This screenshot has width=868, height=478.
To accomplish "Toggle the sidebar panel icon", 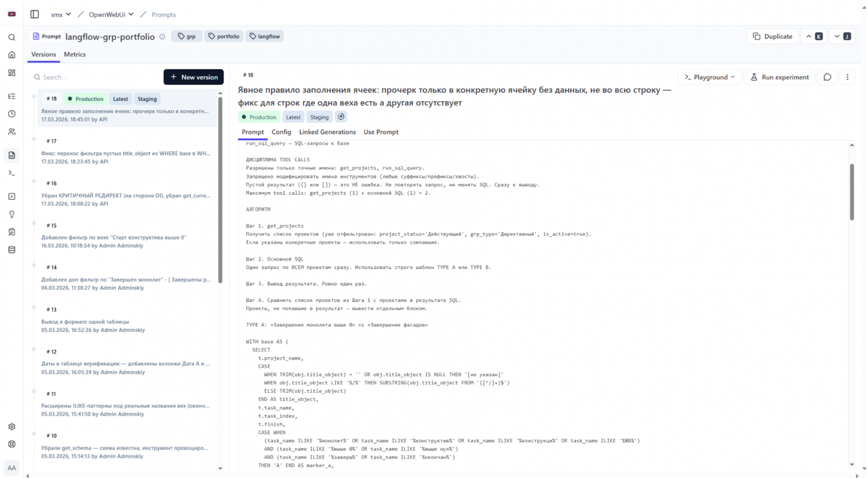I will pos(34,14).
